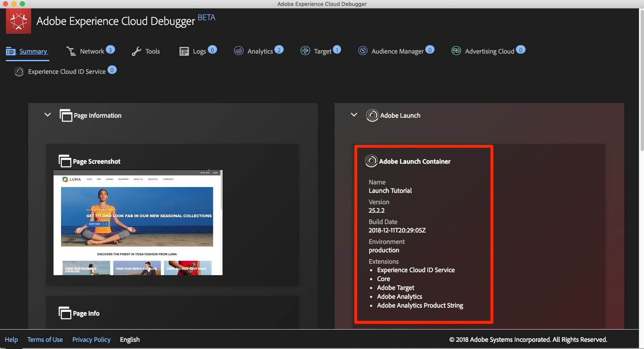The width and height of the screenshot is (644, 349).
Task: Open the Analytics tab
Action: click(x=259, y=51)
